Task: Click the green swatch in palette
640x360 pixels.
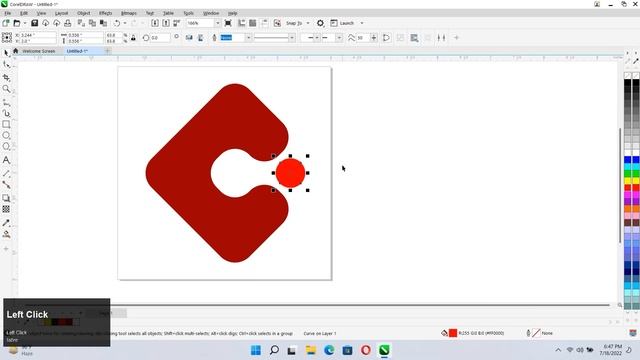Action: (x=628, y=174)
